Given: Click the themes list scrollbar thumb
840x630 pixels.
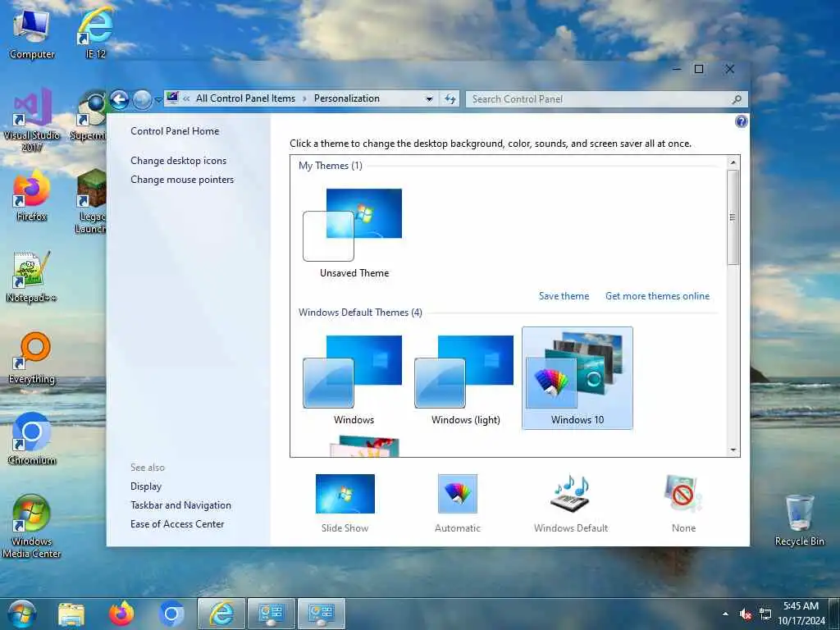Looking at the screenshot, I should pos(733,217).
